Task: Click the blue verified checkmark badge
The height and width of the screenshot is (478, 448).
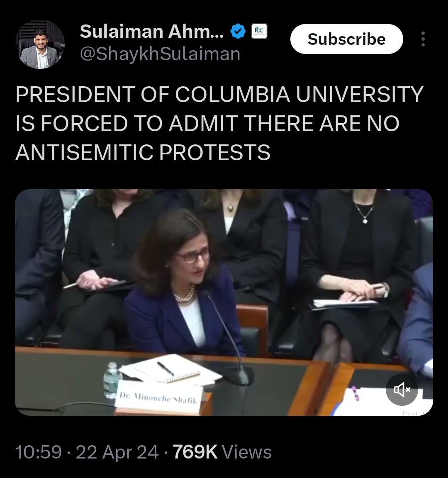Action: (x=238, y=32)
